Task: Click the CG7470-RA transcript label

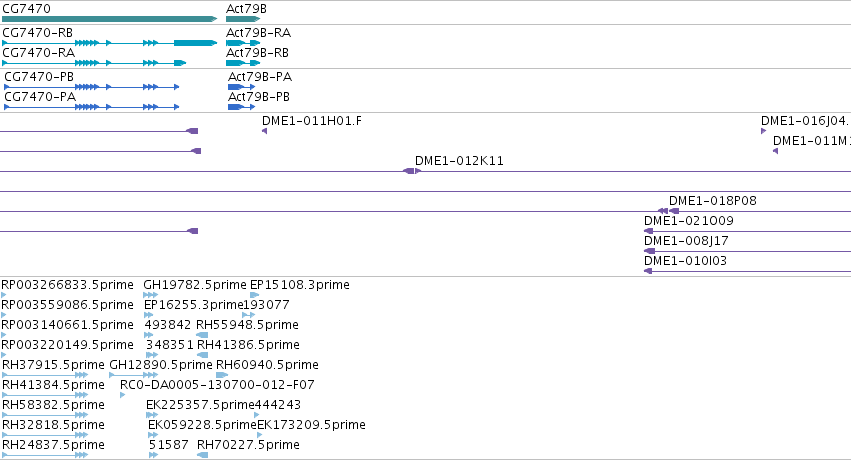Action: pyautogui.click(x=39, y=53)
